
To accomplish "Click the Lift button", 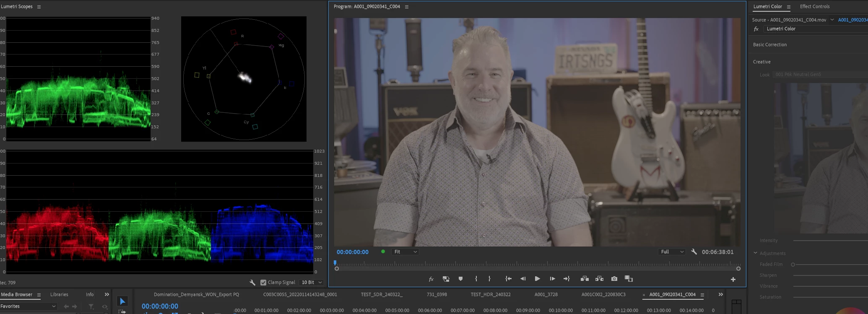I will pos(585,279).
